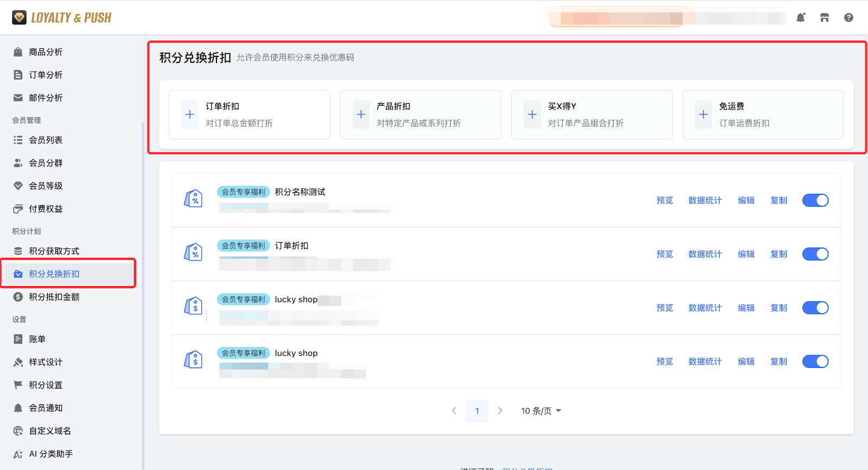
Task: Open 积分获取方式 in sidebar
Action: point(54,251)
